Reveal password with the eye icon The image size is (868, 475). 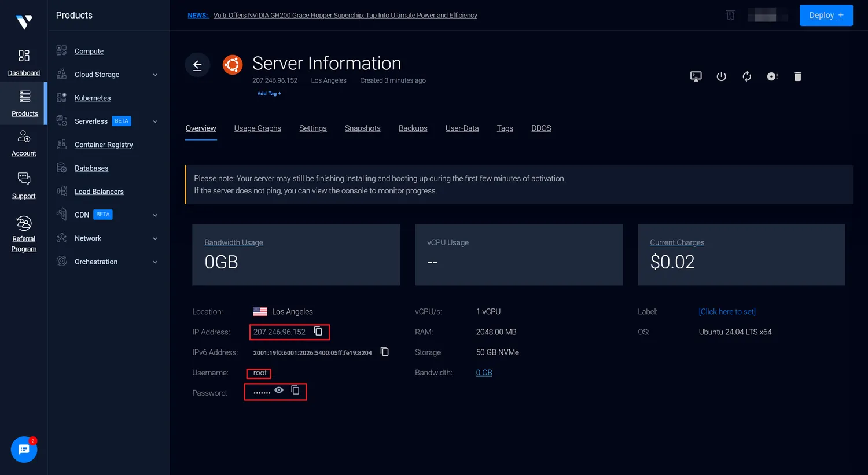[x=279, y=391]
